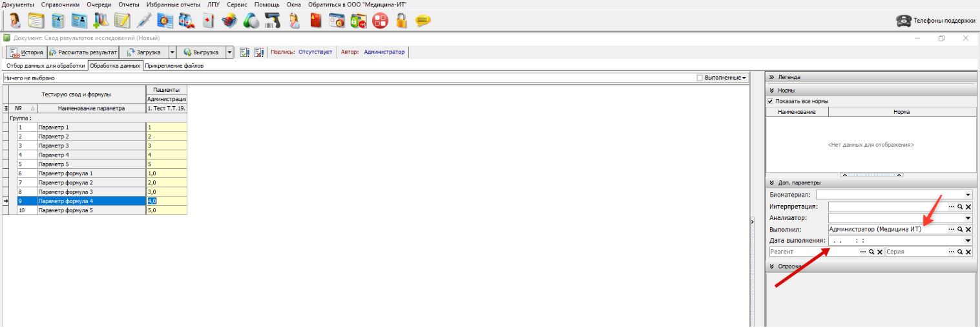Open the Загрузка dropdown arrow
Viewport: 980px width, 328px height.
coord(172,52)
